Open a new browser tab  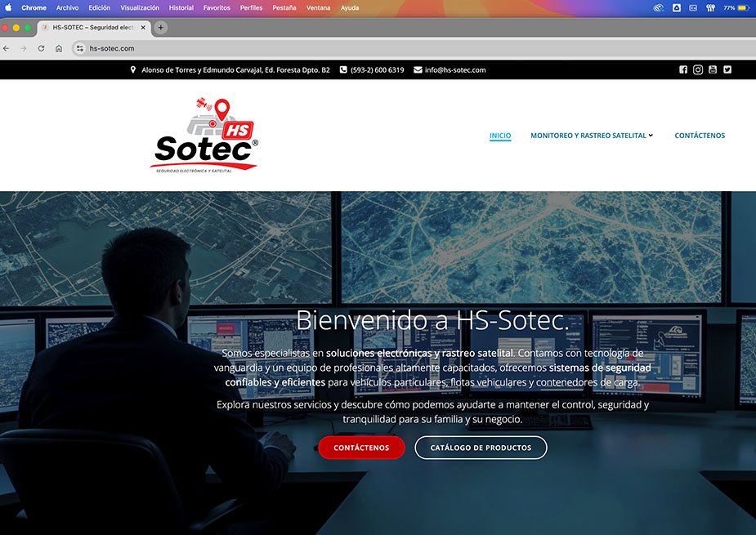pos(161,27)
